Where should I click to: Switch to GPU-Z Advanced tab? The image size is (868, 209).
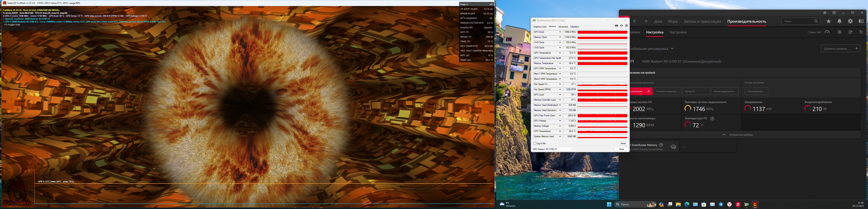563,27
